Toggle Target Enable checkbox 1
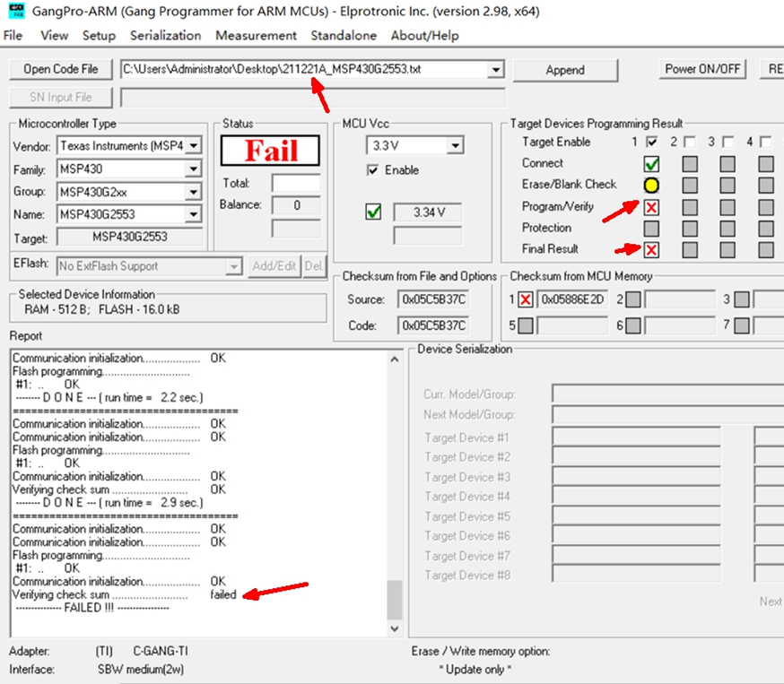 (x=651, y=142)
